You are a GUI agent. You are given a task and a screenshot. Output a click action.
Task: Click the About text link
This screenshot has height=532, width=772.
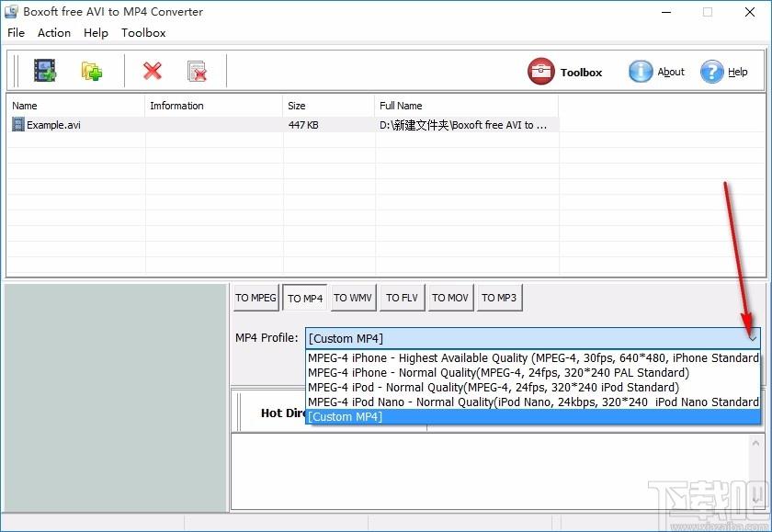671,72
